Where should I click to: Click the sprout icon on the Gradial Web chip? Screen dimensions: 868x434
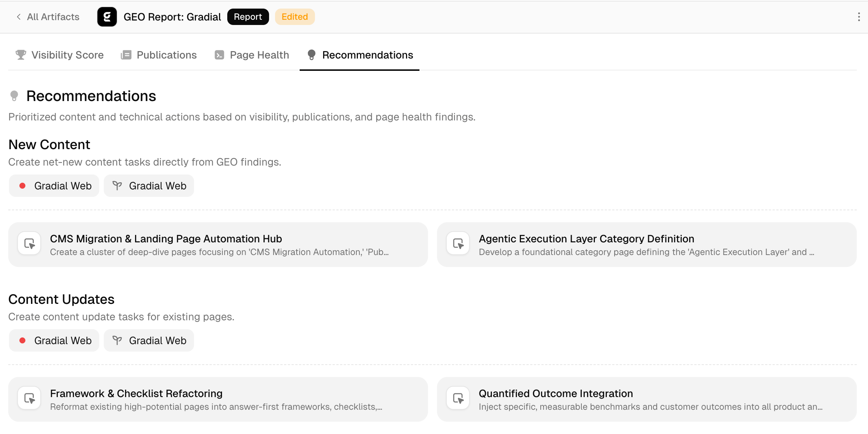tap(118, 185)
